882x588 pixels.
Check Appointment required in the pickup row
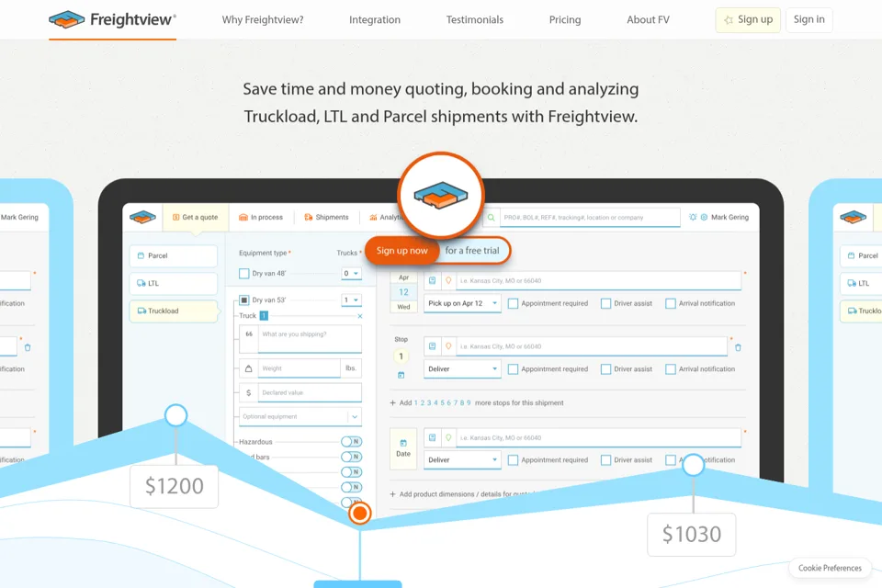tap(513, 303)
